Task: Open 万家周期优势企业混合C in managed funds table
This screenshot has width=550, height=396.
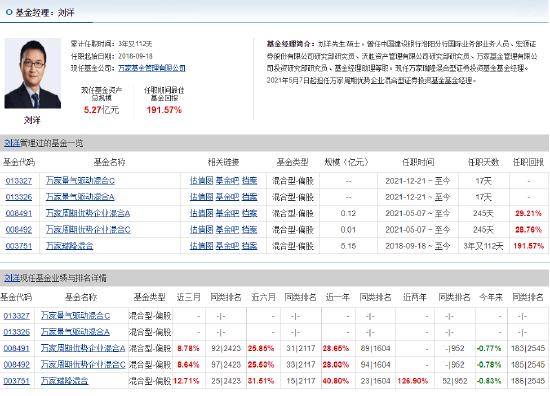Action: 88,230
